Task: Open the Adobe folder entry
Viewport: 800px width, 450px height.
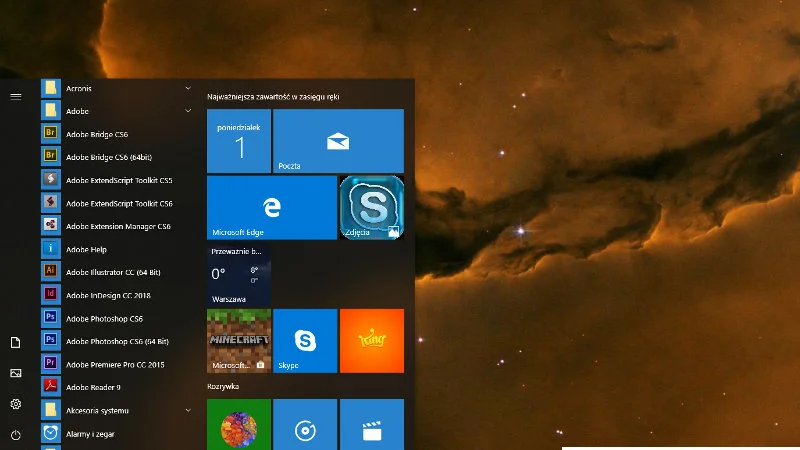Action: point(116,111)
